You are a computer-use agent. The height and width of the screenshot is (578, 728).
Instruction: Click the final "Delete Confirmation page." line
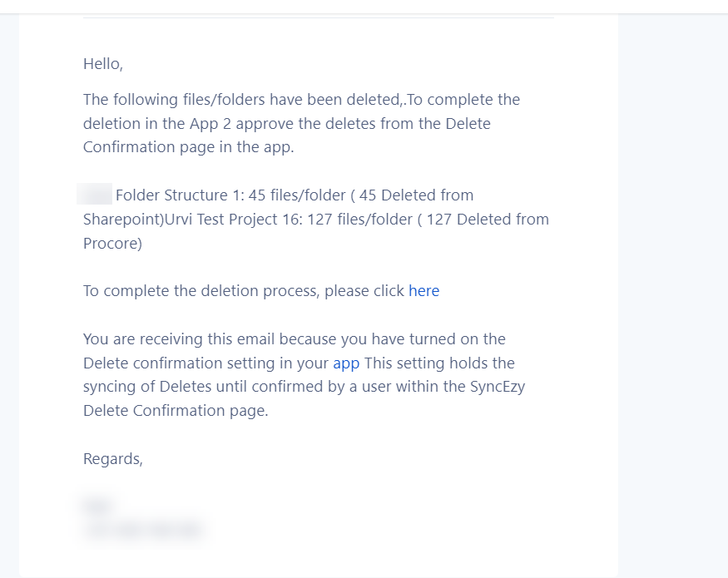point(176,411)
